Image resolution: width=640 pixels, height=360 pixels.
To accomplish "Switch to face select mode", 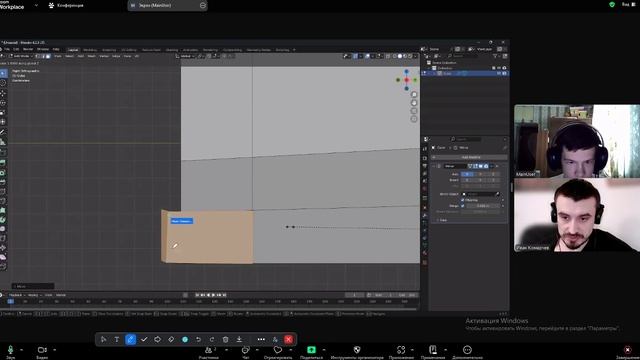I will point(48,56).
